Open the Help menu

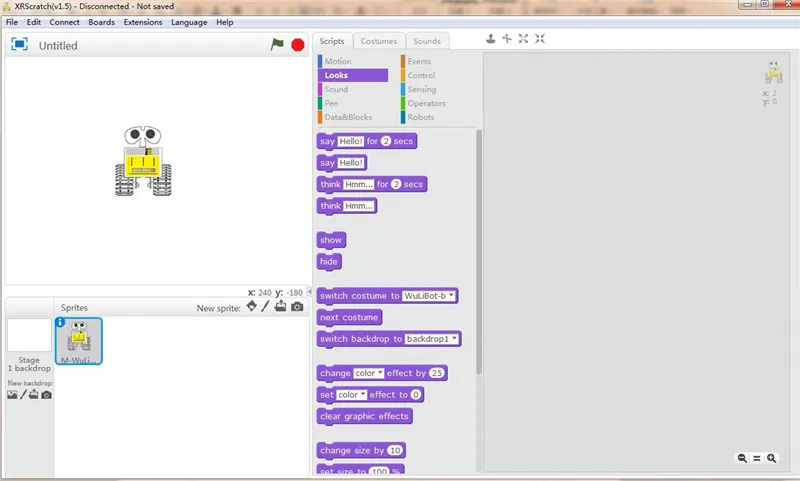coord(224,22)
